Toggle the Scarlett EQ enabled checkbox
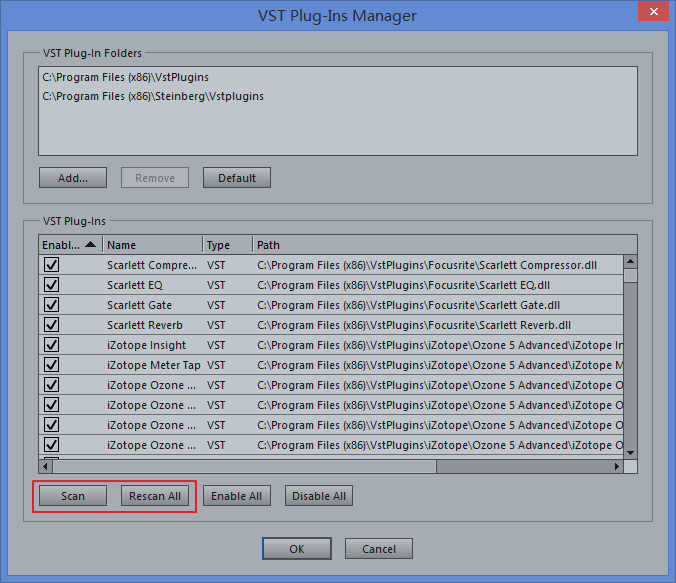Image resolution: width=676 pixels, height=583 pixels. click(51, 285)
